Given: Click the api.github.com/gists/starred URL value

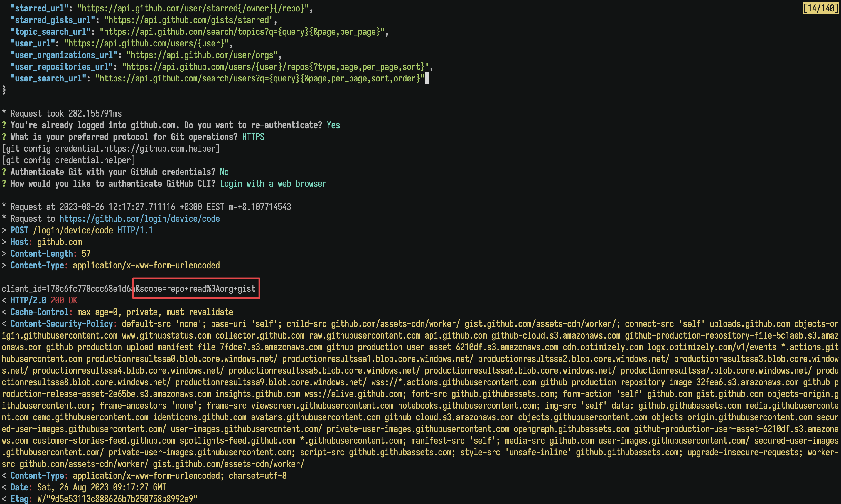Looking at the screenshot, I should [x=189, y=20].
